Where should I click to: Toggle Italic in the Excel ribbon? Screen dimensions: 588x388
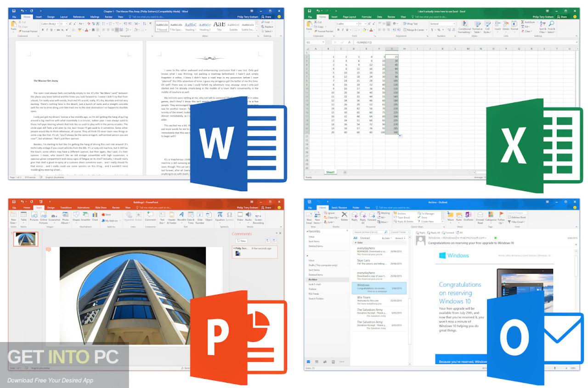343,30
